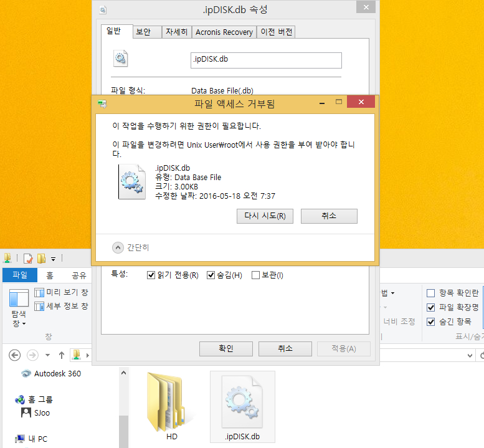Screen dimensions: 484x448
Task: Click the Explorer Forward arrow
Action: 33,355
